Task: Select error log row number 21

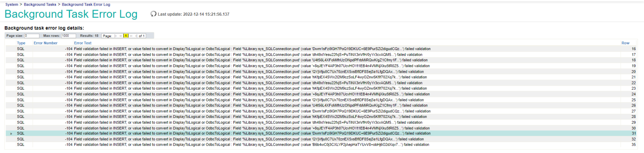Action: pos(321,77)
